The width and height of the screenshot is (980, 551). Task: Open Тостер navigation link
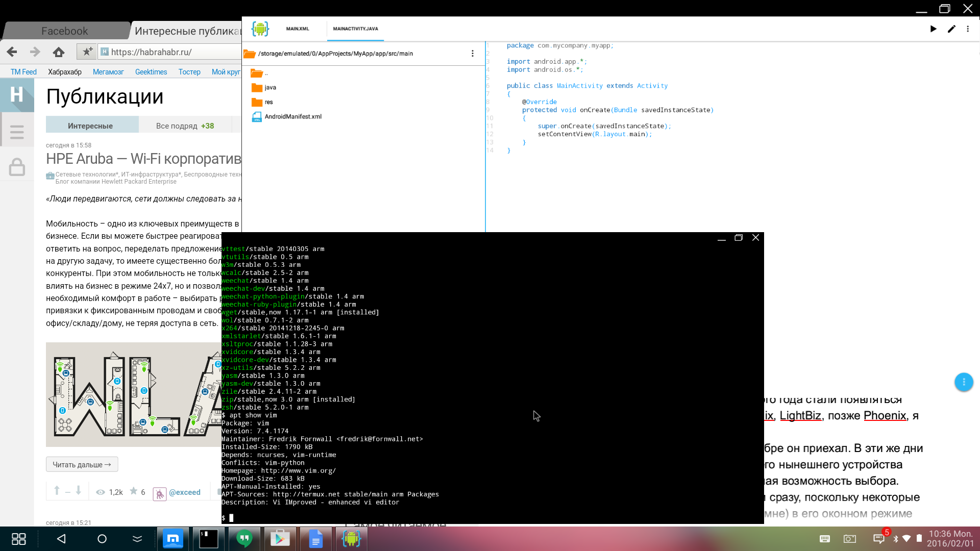click(x=189, y=72)
